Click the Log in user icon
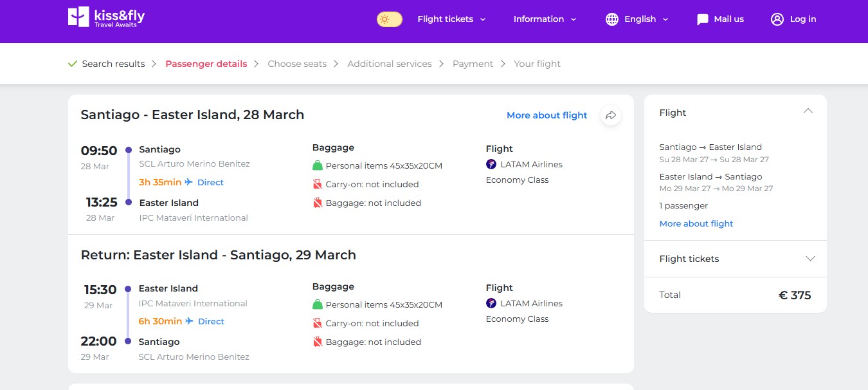Screen dimensions: 868x390 777,19
